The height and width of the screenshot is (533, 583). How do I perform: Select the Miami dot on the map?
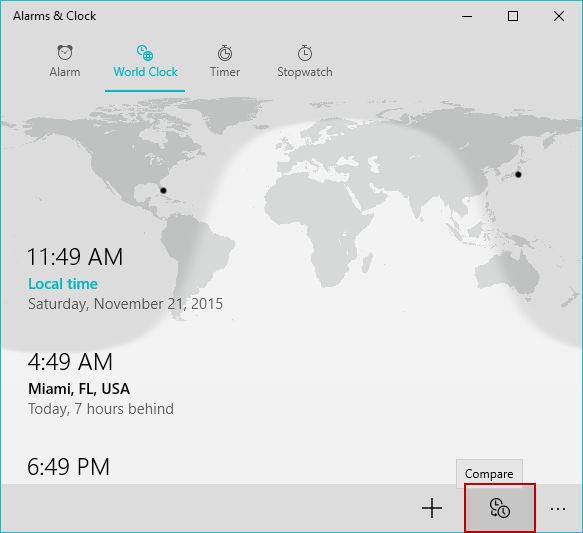click(163, 190)
